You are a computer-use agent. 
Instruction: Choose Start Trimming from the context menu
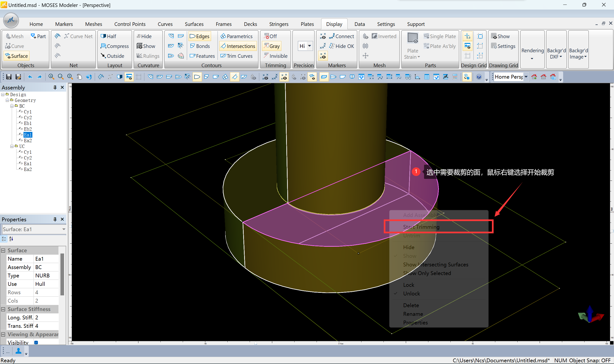[421, 227]
